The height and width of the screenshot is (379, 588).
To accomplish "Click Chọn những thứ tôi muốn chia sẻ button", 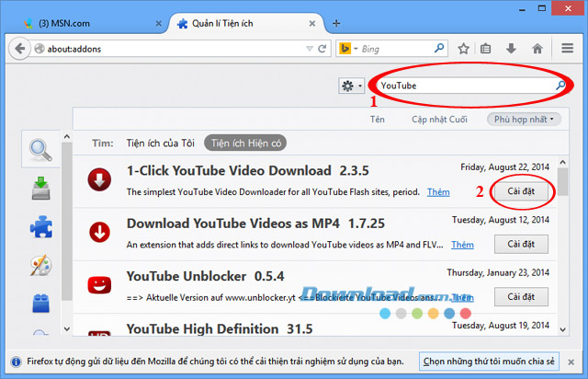I will tap(489, 362).
